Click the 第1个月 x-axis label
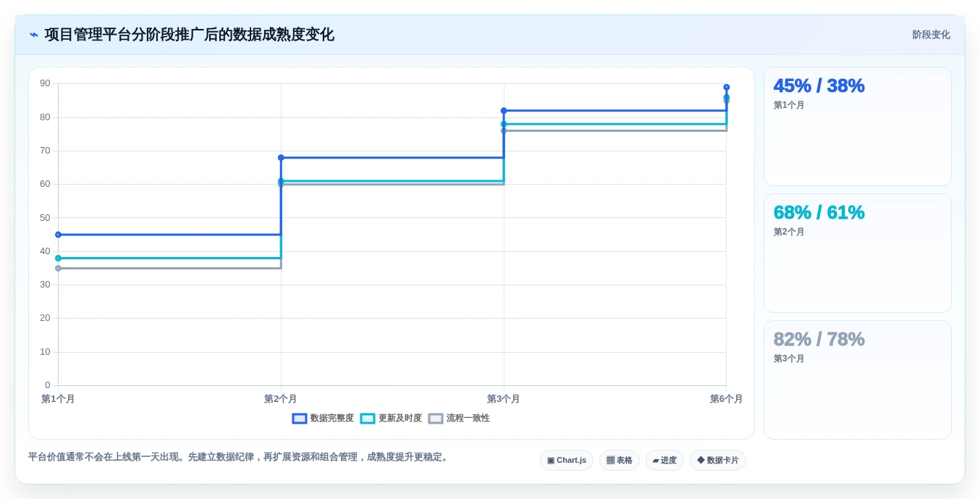980x499 pixels. click(58, 399)
